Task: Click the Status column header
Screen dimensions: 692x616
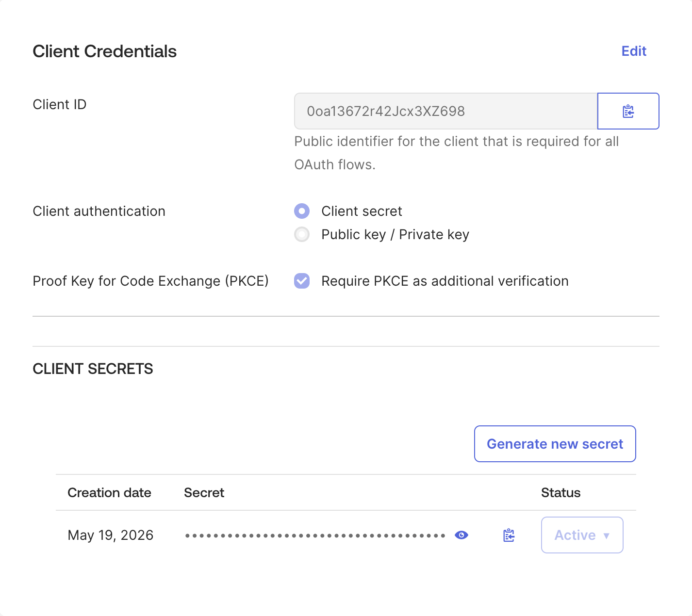Action: tap(560, 493)
